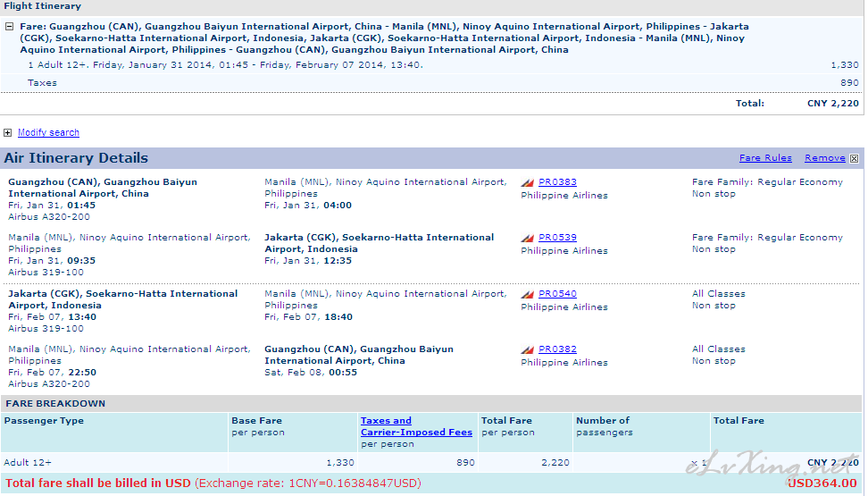The width and height of the screenshot is (868, 496).
Task: Open Taxes and Carrier-Imposed Fees link
Action: pos(416,426)
